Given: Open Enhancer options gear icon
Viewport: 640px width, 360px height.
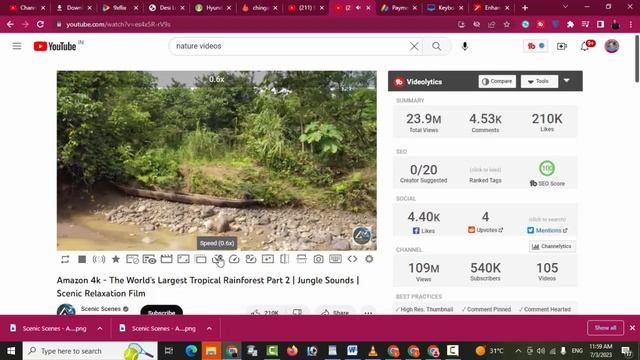Looking at the screenshot, I should 369,259.
